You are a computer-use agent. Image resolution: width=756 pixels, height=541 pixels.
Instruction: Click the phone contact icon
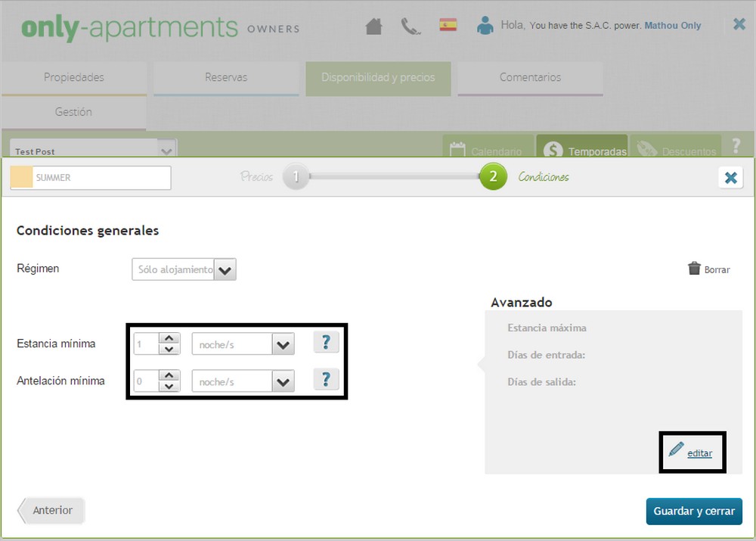pyautogui.click(x=411, y=26)
